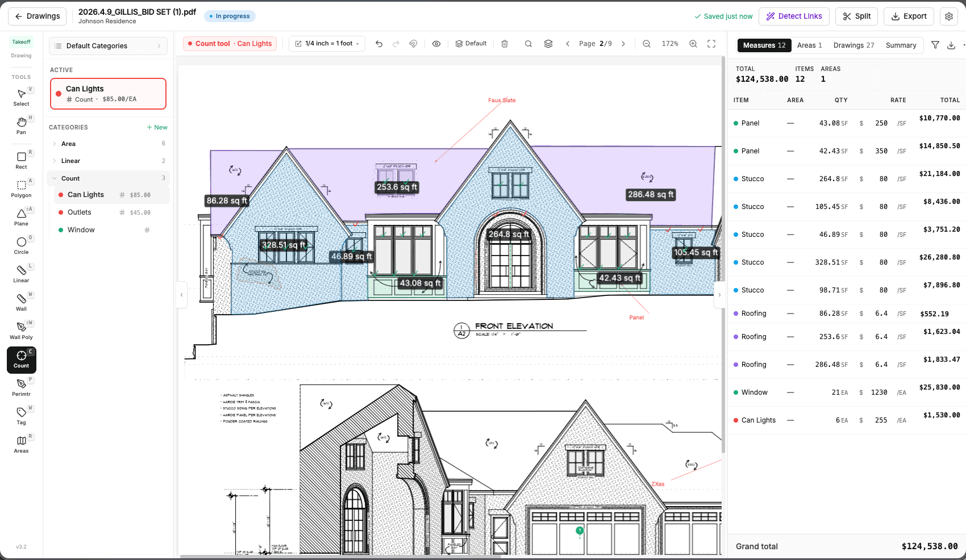Switch to Takeoff mode

pyautogui.click(x=22, y=42)
